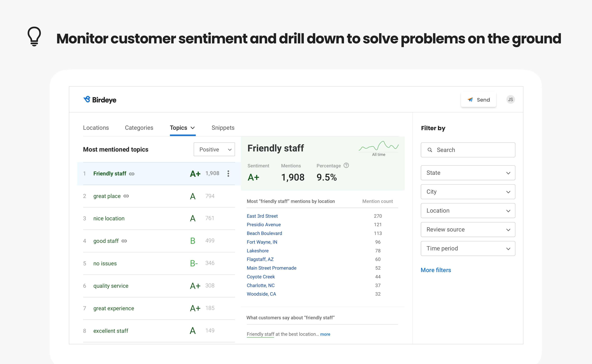
Task: Expand the Location filter dropdown
Action: coord(468,210)
